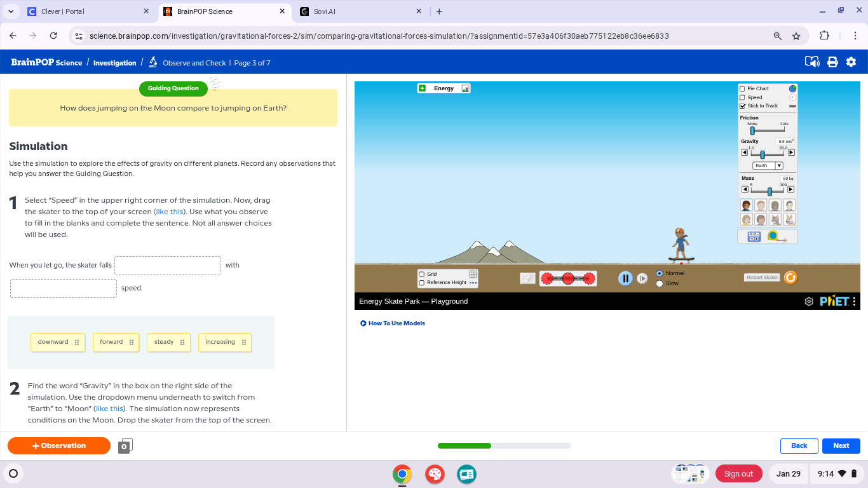Open the Earth planet dropdown
The height and width of the screenshot is (488, 868).
(767, 165)
